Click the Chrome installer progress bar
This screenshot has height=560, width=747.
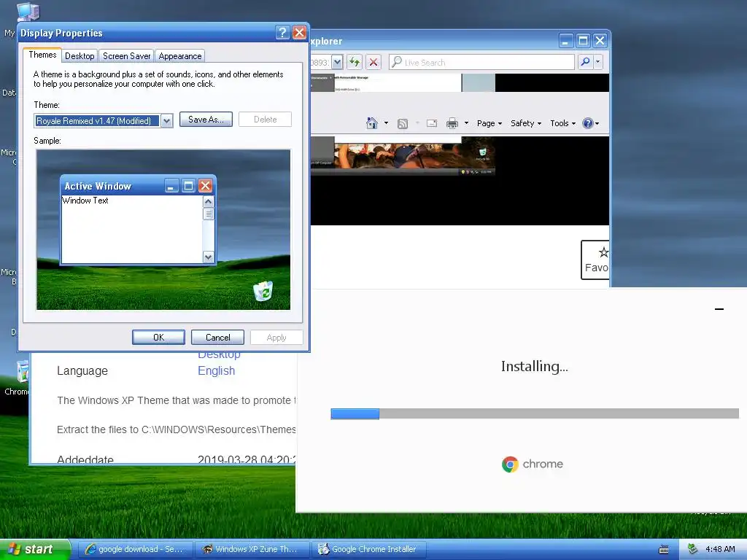click(535, 414)
